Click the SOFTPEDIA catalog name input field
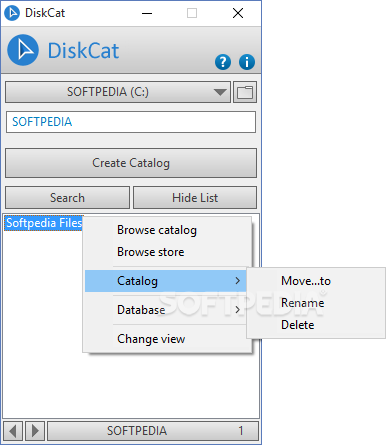The height and width of the screenshot is (445, 386). [131, 122]
